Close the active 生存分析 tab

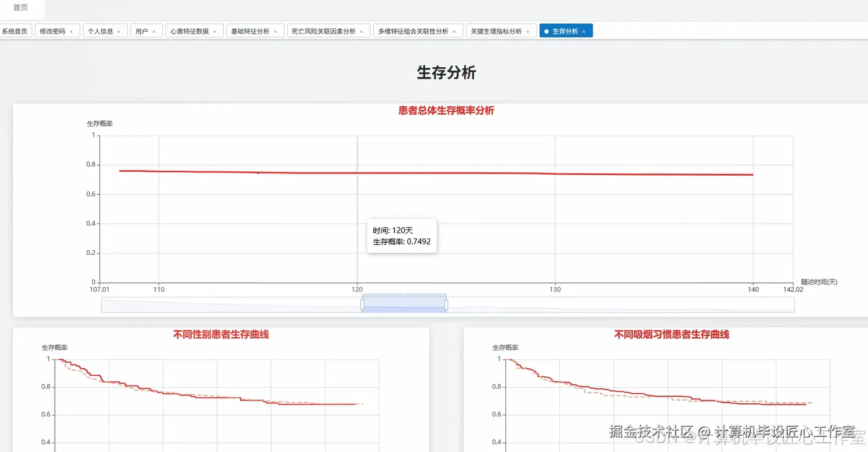click(584, 31)
